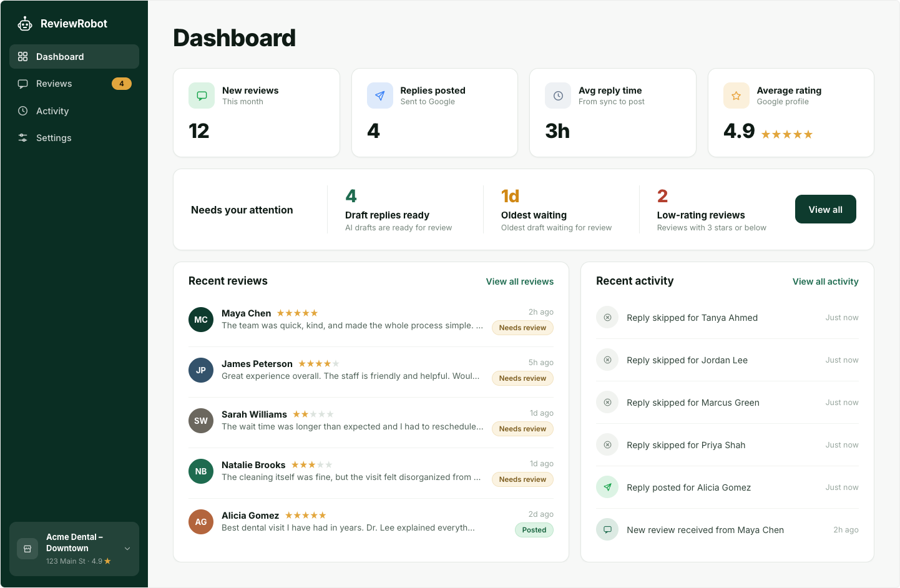The image size is (900, 588).
Task: Click the skipped icon for Priya Shah
Action: tap(607, 445)
